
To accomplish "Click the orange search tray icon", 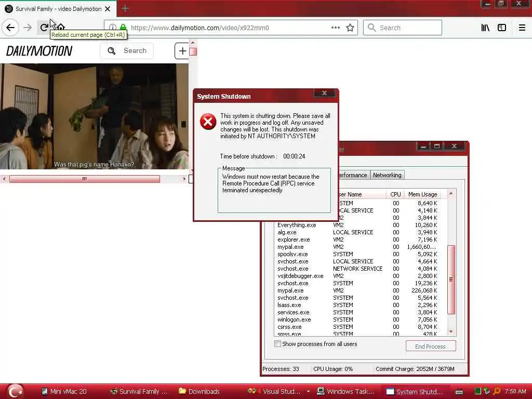I will (x=497, y=391).
